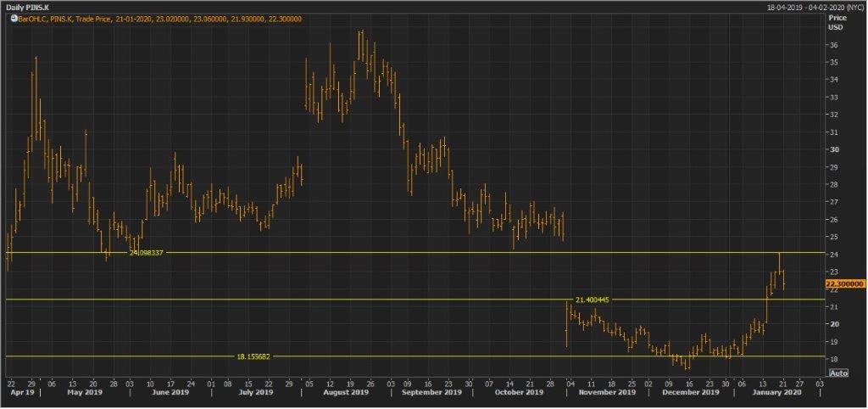Click August 2019 on the time axis
Viewport: 868px width, 409px height.
(347, 393)
